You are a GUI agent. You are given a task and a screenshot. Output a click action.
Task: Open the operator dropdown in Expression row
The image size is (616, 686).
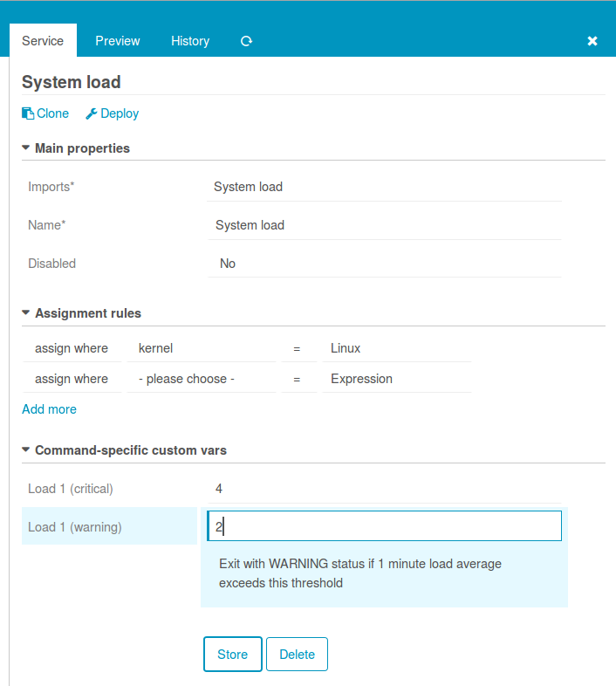tap(298, 379)
